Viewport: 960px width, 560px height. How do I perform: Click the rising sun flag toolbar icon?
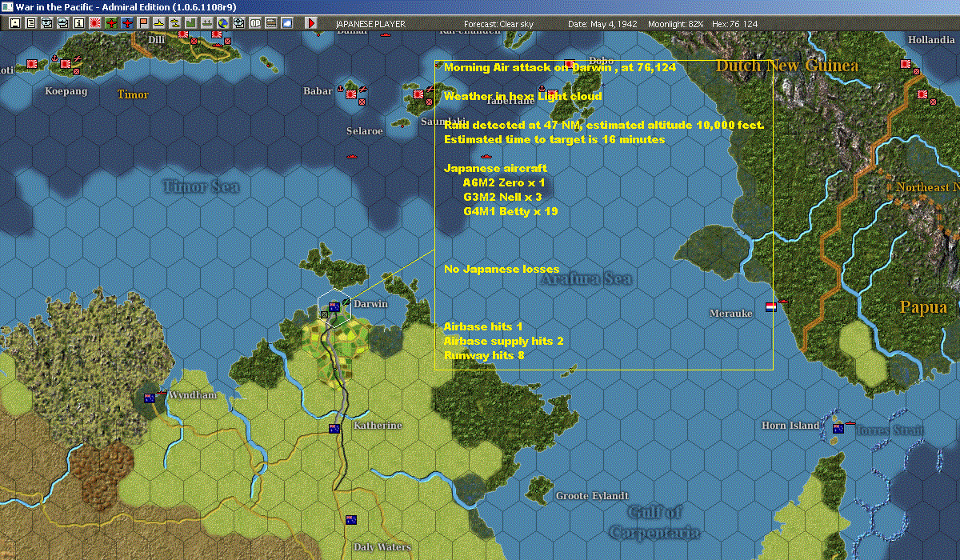[x=95, y=23]
